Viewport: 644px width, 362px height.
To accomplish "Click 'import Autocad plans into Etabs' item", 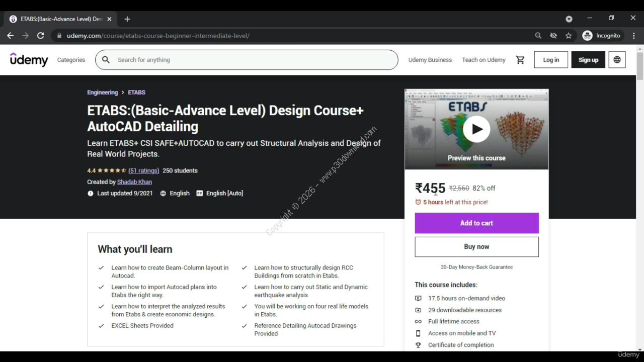I will click(164, 291).
